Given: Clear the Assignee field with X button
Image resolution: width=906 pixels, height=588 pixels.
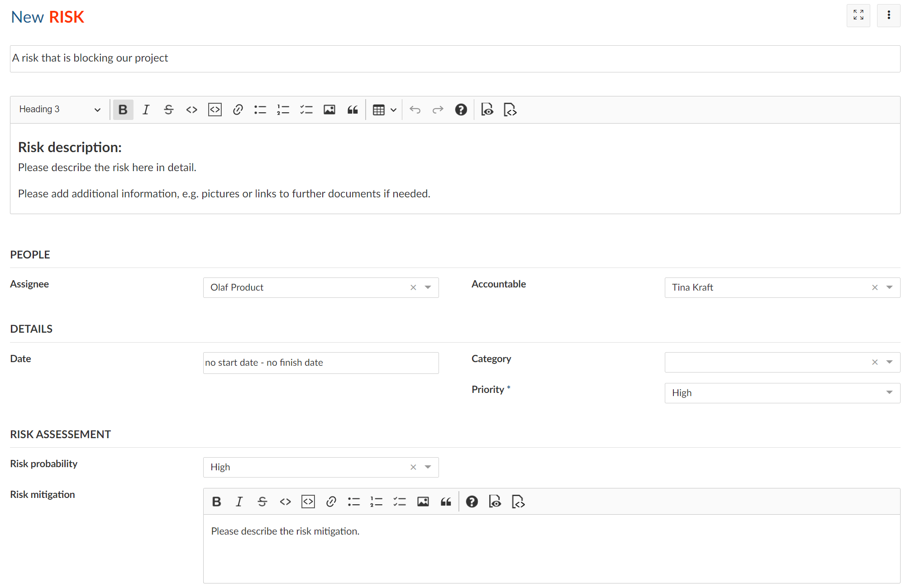Looking at the screenshot, I should tap(413, 287).
